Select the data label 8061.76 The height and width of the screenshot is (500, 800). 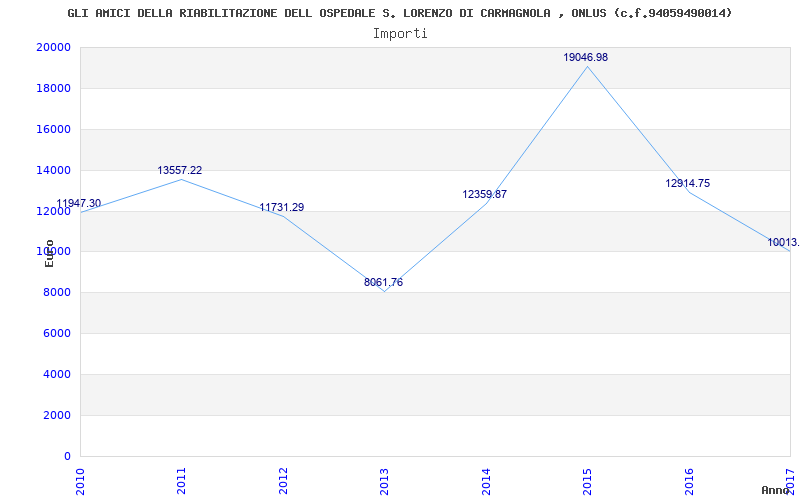(x=383, y=283)
